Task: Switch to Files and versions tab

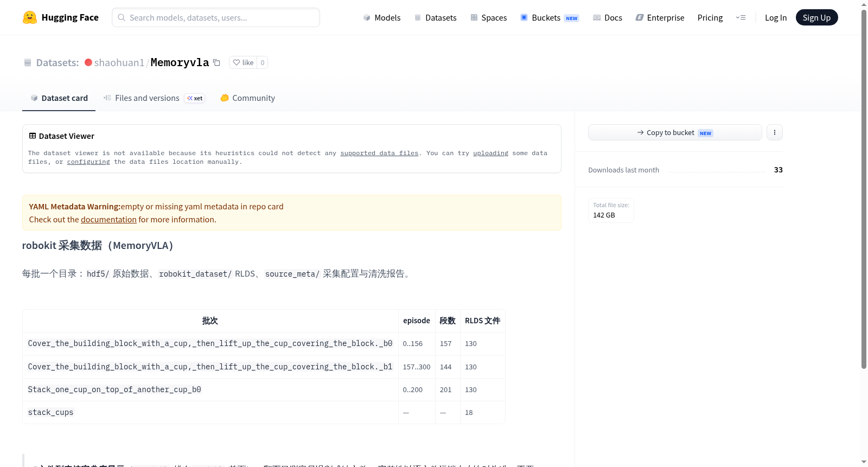Action: [x=154, y=98]
